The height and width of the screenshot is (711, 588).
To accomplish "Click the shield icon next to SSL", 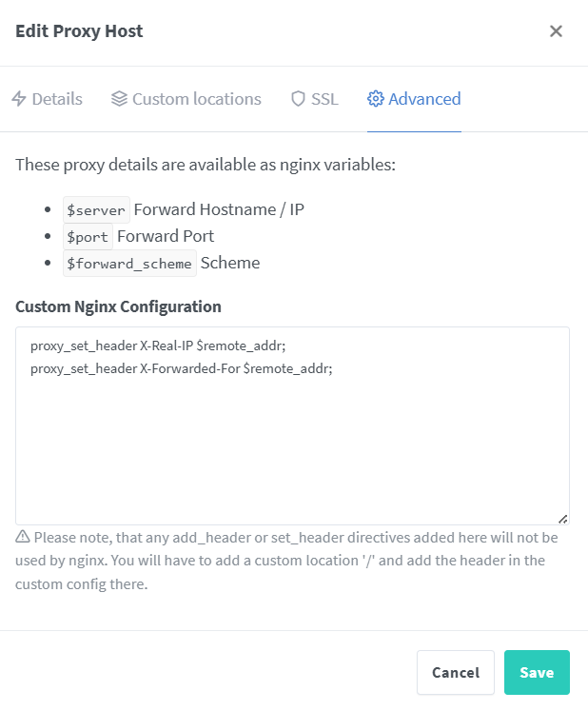I will 298,99.
